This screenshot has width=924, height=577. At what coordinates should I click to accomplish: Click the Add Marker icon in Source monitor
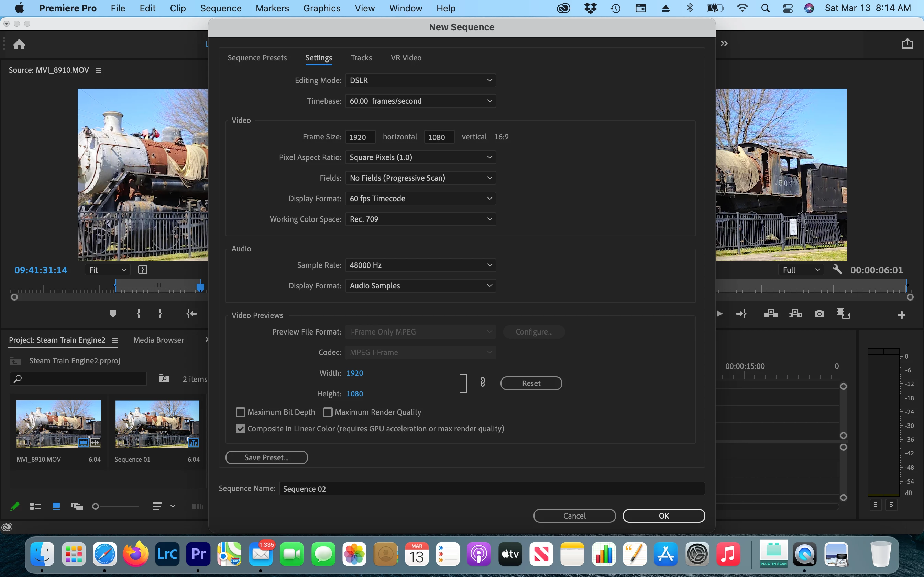point(113,314)
